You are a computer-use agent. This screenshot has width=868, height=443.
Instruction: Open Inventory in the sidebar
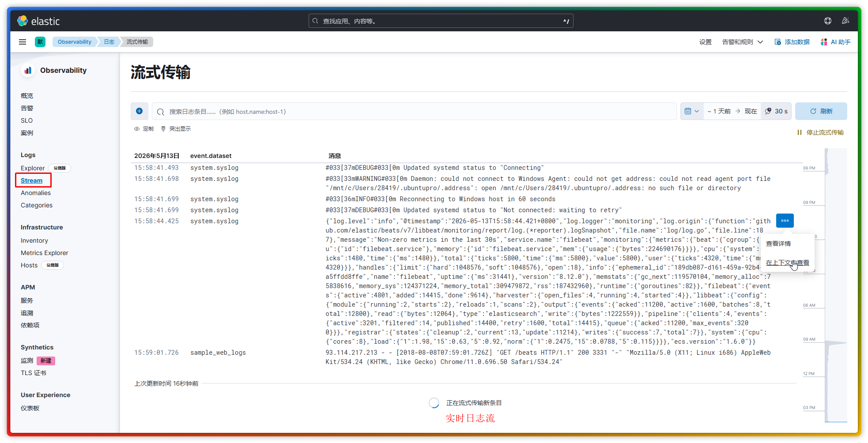pyautogui.click(x=34, y=240)
